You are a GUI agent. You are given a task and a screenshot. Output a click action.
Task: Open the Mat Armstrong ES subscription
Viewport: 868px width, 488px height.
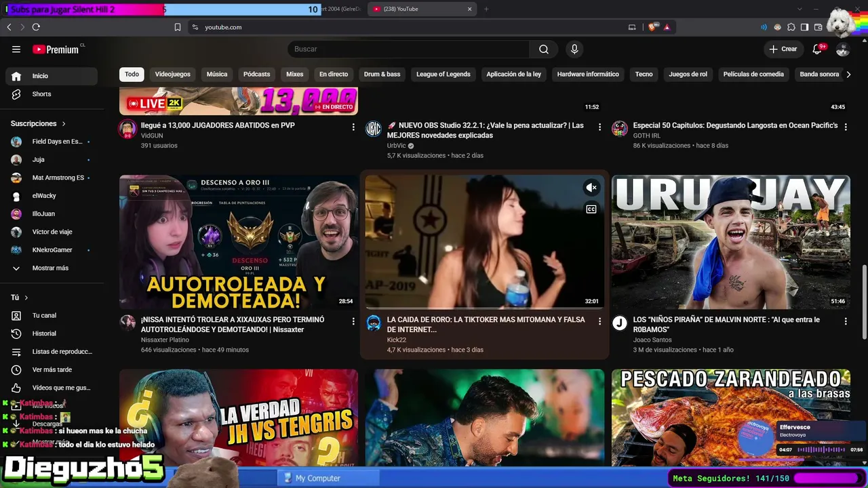(52, 178)
